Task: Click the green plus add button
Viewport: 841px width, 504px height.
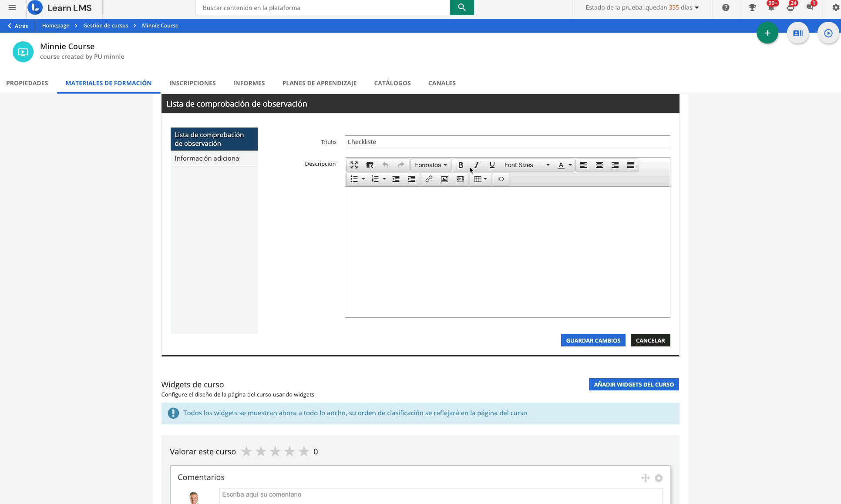Action: coord(767,33)
